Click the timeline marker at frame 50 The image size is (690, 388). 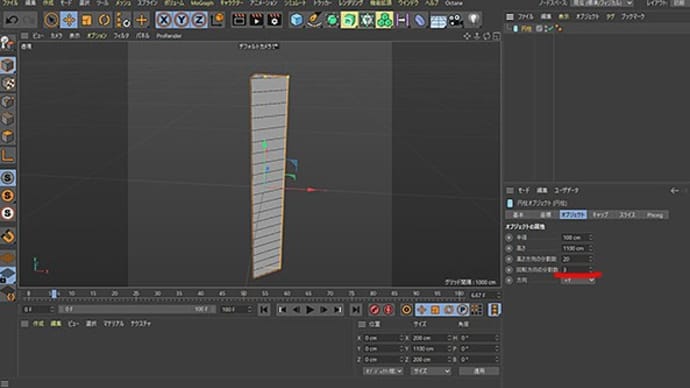coord(243,294)
